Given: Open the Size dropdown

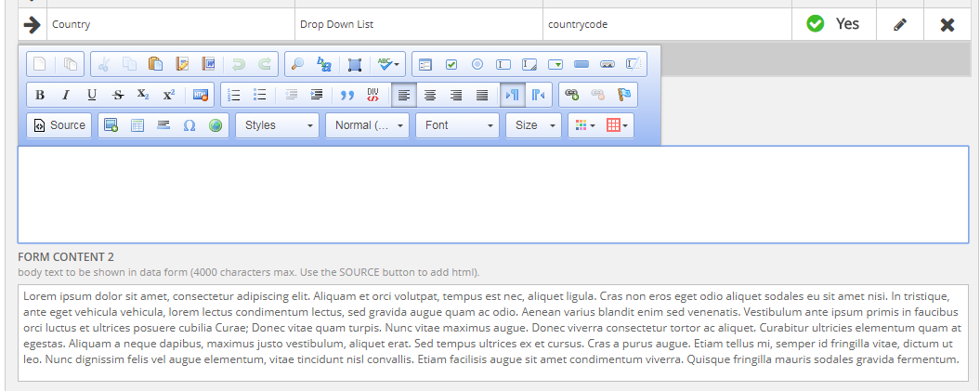Looking at the screenshot, I should tap(534, 125).
